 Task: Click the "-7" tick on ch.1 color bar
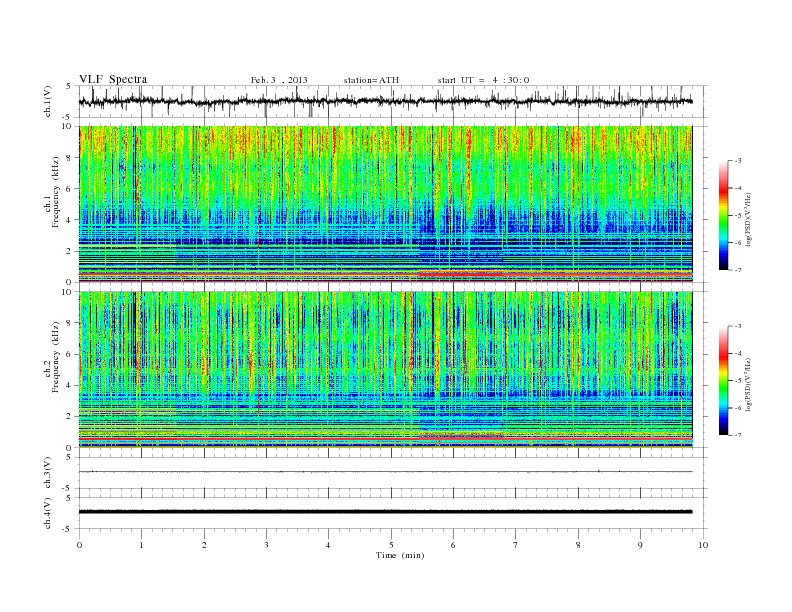tap(737, 270)
